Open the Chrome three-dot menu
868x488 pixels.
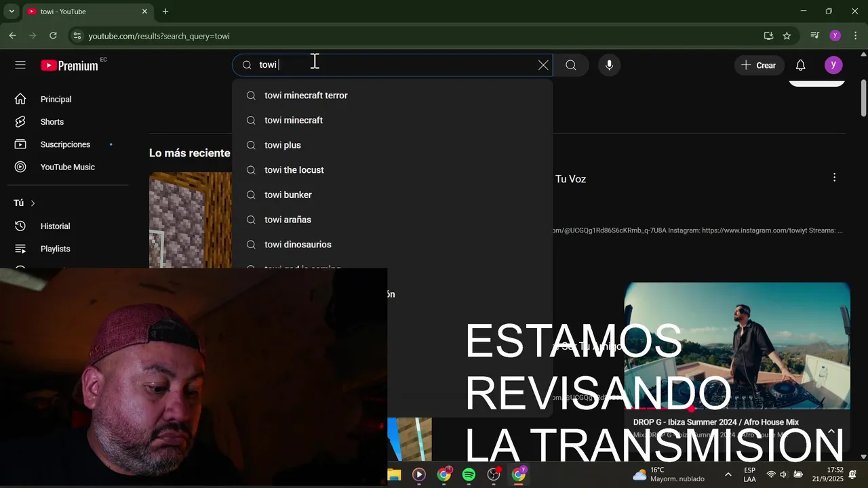(856, 36)
